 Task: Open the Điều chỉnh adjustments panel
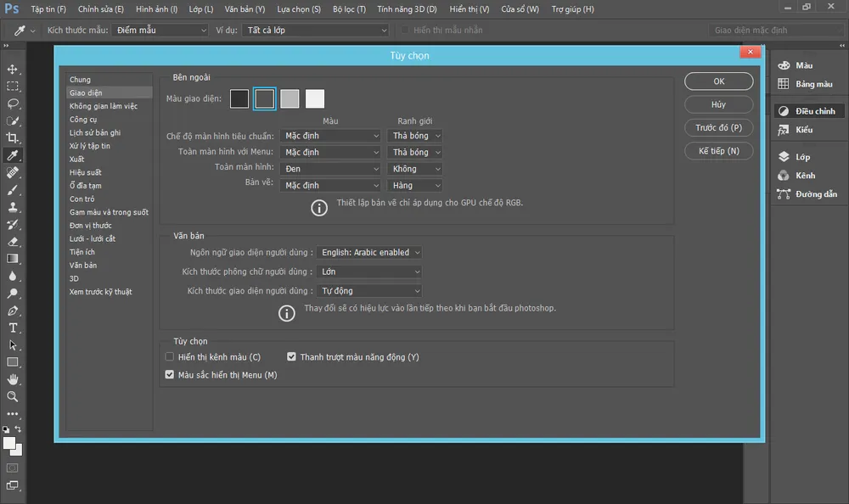click(x=807, y=111)
